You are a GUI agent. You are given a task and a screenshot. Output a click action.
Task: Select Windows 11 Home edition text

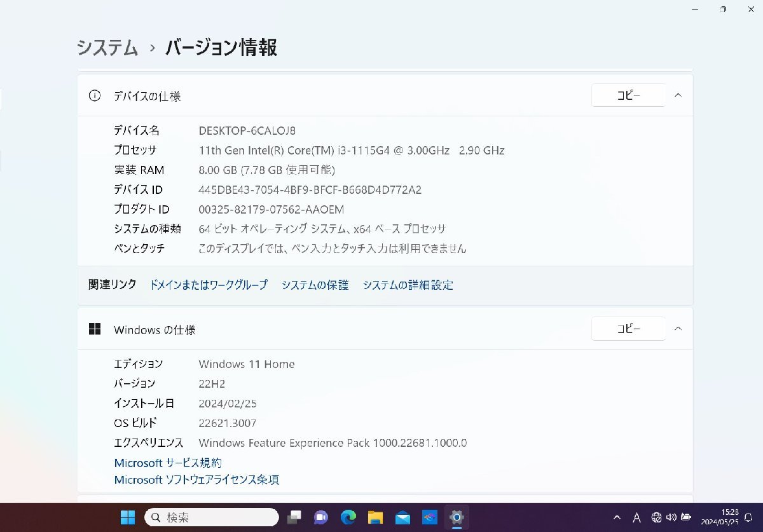pos(247,364)
